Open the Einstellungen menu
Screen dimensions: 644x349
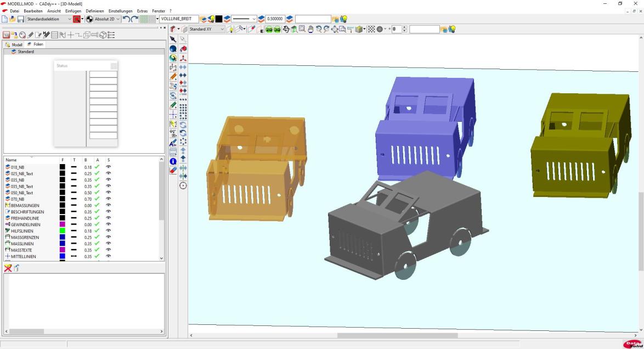click(x=120, y=11)
